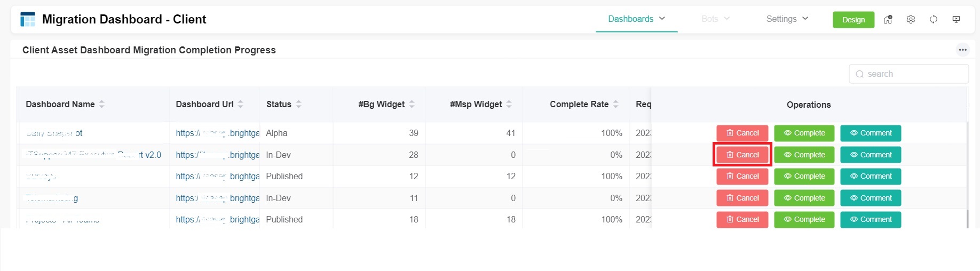The height and width of the screenshot is (271, 980).
Task: Expand the Dashboards dropdown menu
Action: [636, 19]
